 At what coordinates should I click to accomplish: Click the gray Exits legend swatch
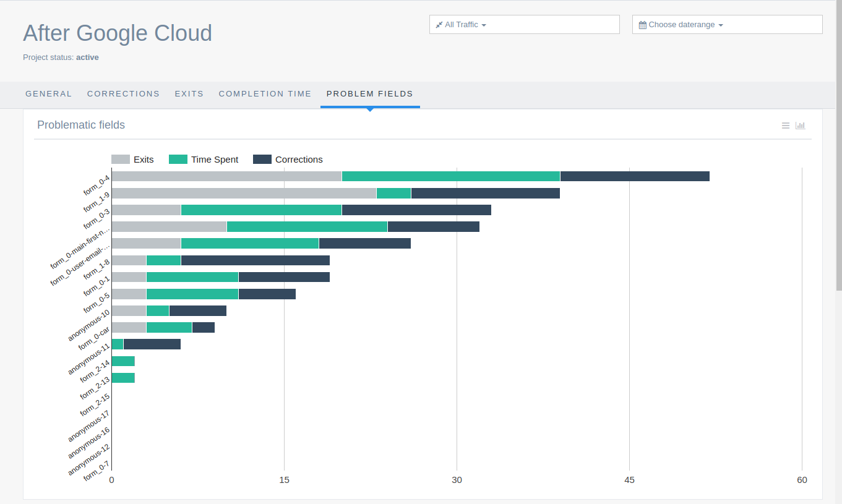point(121,160)
